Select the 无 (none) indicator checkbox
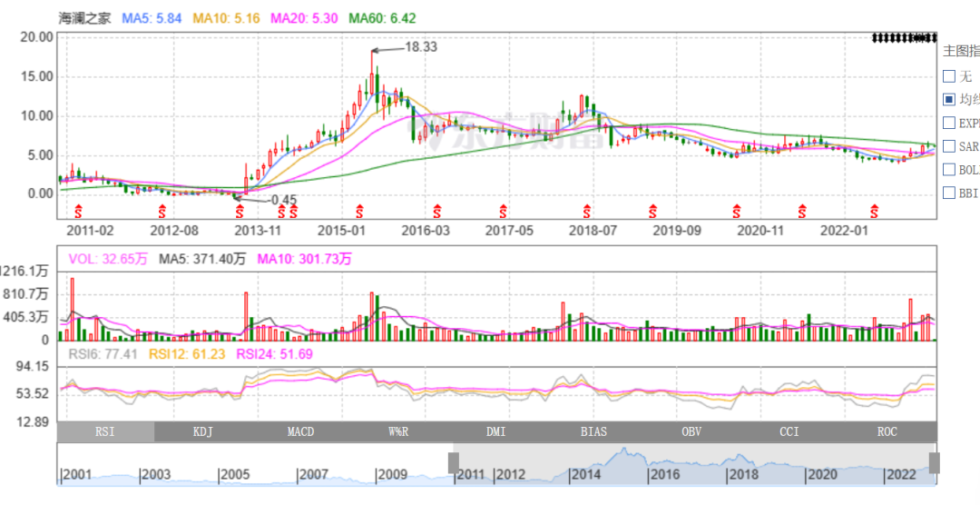 [x=949, y=76]
